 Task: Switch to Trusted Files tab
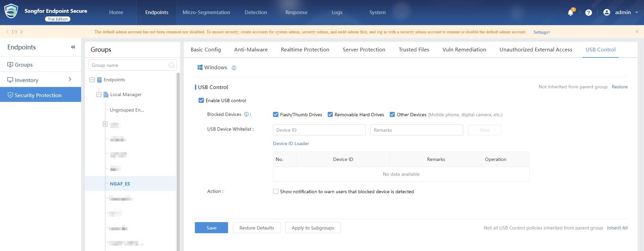coord(414,49)
